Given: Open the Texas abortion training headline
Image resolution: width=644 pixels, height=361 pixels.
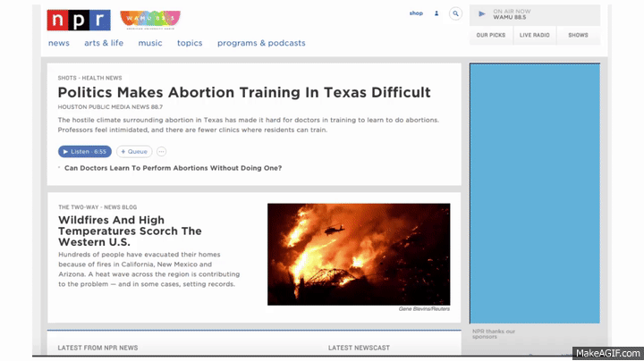Looking at the screenshot, I should point(243,92).
